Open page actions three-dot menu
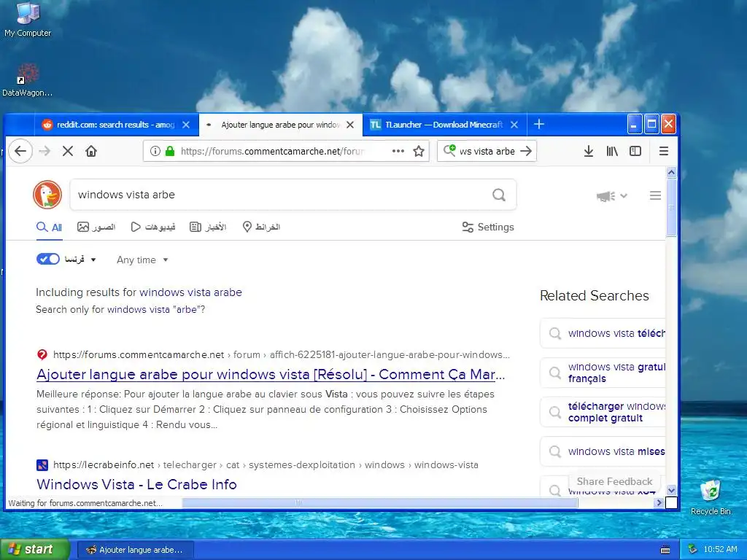This screenshot has height=560, width=747. pos(398,151)
